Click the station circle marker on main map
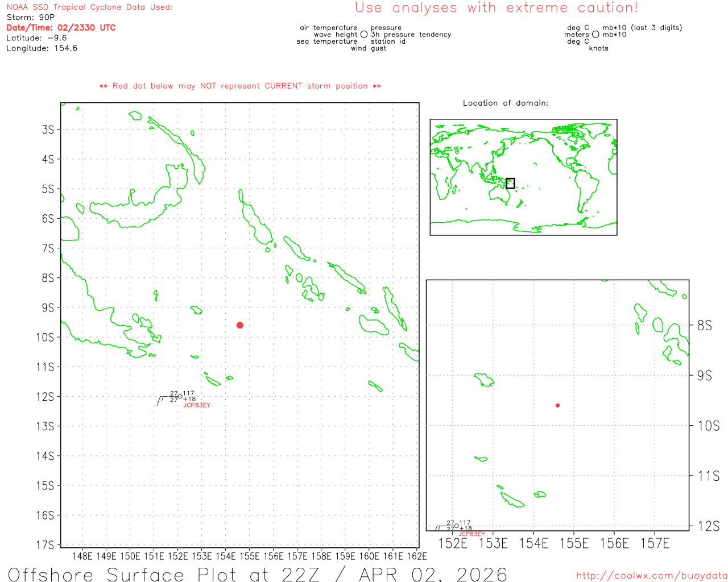This screenshot has height=582, width=728. pyautogui.click(x=180, y=397)
